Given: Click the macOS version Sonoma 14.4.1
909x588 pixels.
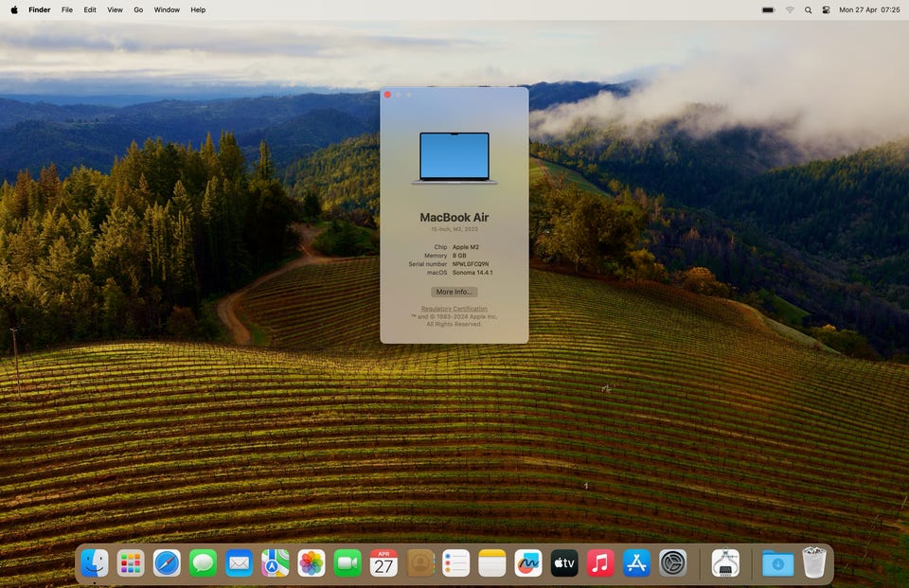Looking at the screenshot, I should pos(472,272).
